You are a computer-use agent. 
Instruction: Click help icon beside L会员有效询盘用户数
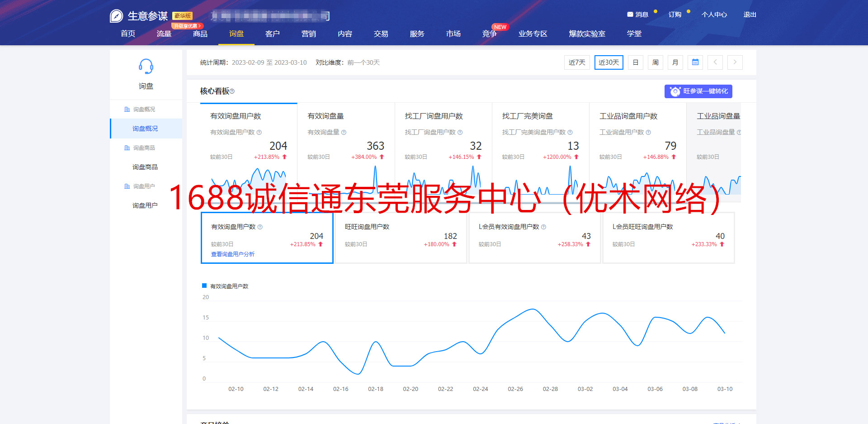543,227
